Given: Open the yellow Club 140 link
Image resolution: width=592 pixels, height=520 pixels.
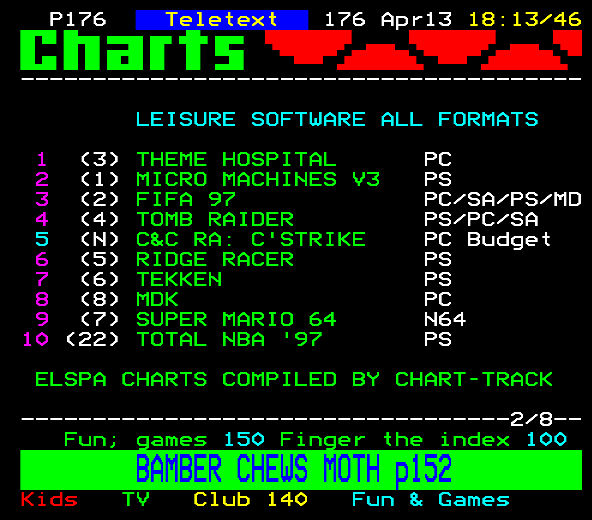Looking at the screenshot, I should click(x=250, y=500).
